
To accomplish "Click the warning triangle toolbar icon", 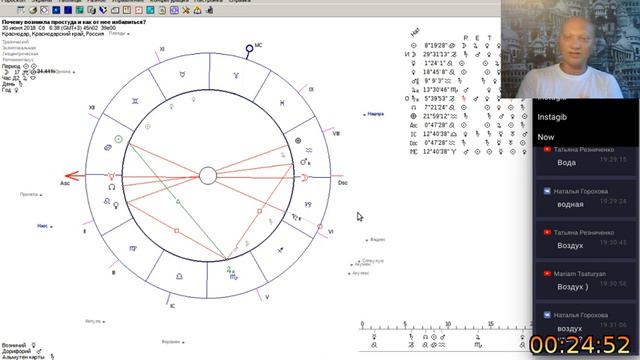I will [198, 10].
